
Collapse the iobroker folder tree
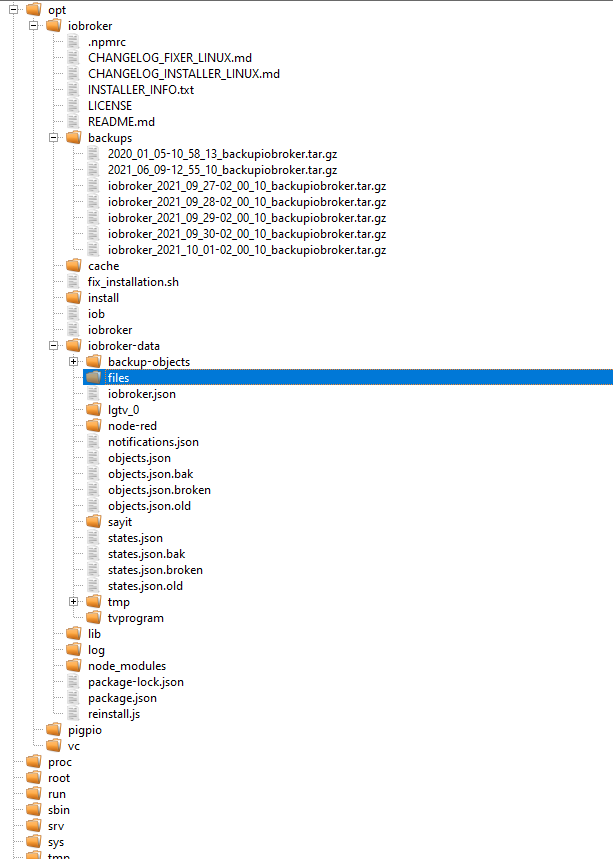point(33,25)
